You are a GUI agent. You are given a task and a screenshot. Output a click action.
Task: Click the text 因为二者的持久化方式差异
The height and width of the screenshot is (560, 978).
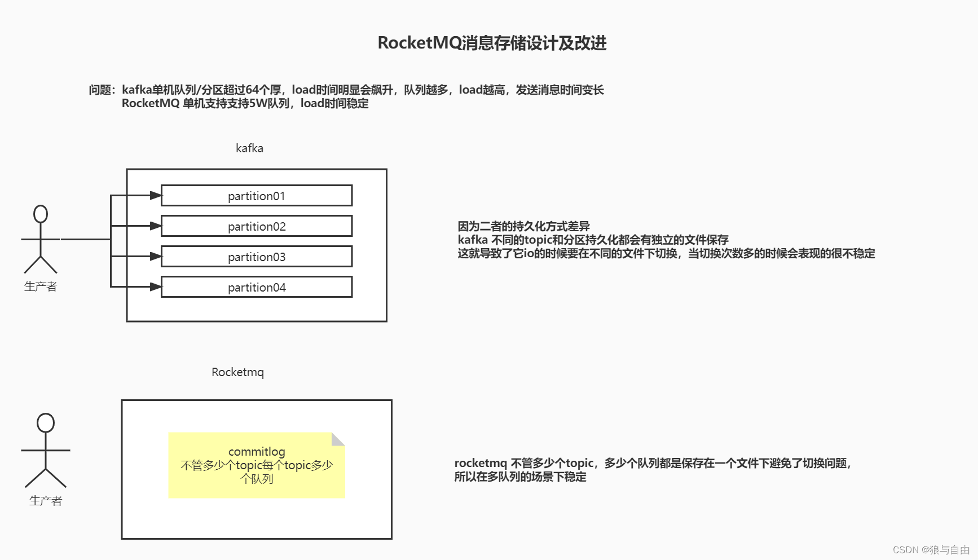[x=523, y=226]
